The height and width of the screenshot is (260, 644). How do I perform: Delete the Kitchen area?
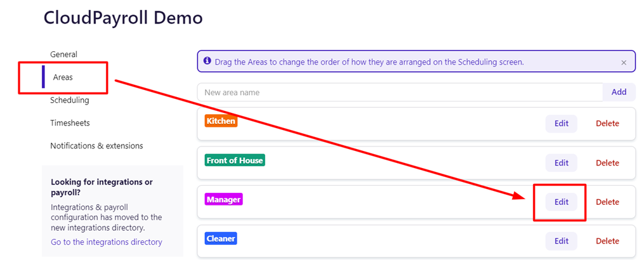pyautogui.click(x=607, y=124)
